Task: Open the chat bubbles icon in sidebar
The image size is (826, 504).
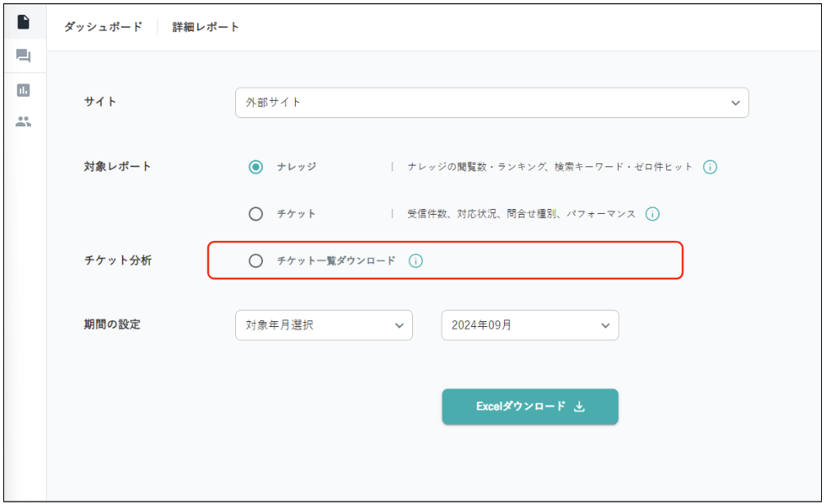Action: click(23, 56)
